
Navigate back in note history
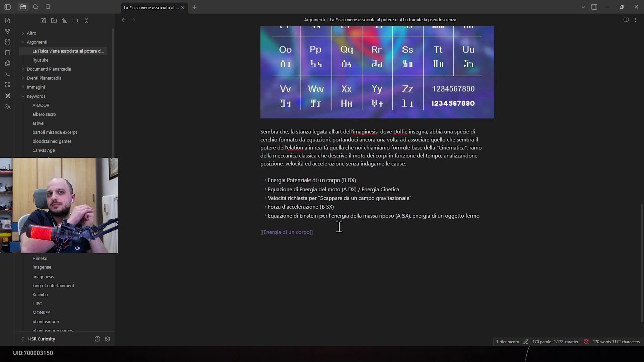tap(124, 20)
